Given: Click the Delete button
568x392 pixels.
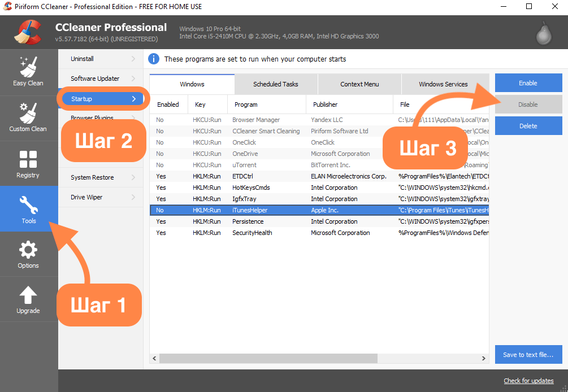Looking at the screenshot, I should pos(528,126).
